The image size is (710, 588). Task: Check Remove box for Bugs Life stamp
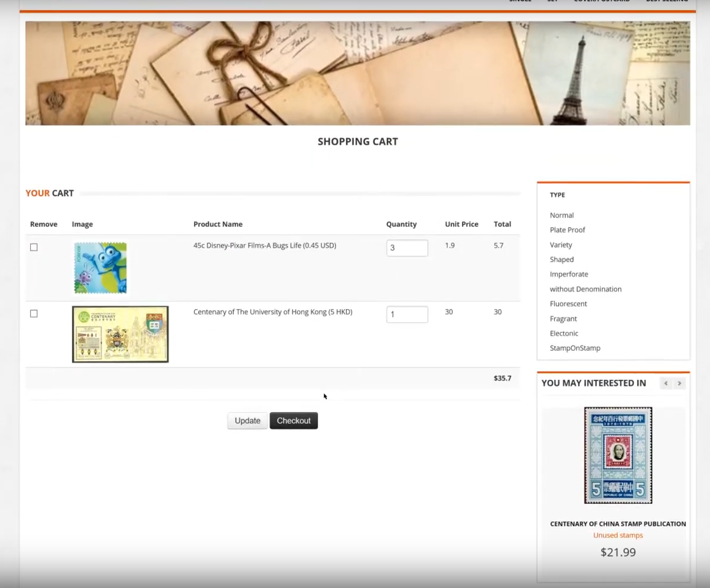(34, 247)
